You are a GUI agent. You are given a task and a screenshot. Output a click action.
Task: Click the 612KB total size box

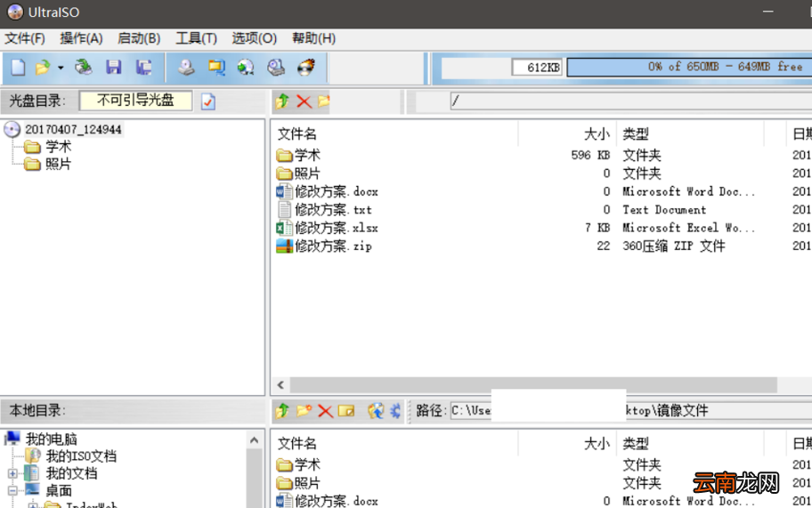coord(537,68)
